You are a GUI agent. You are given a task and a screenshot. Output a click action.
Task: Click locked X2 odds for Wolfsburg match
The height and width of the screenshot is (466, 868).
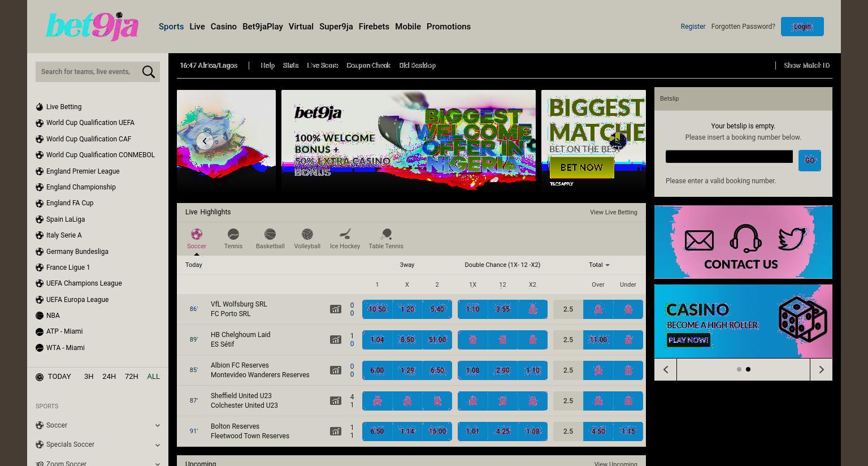[532, 309]
